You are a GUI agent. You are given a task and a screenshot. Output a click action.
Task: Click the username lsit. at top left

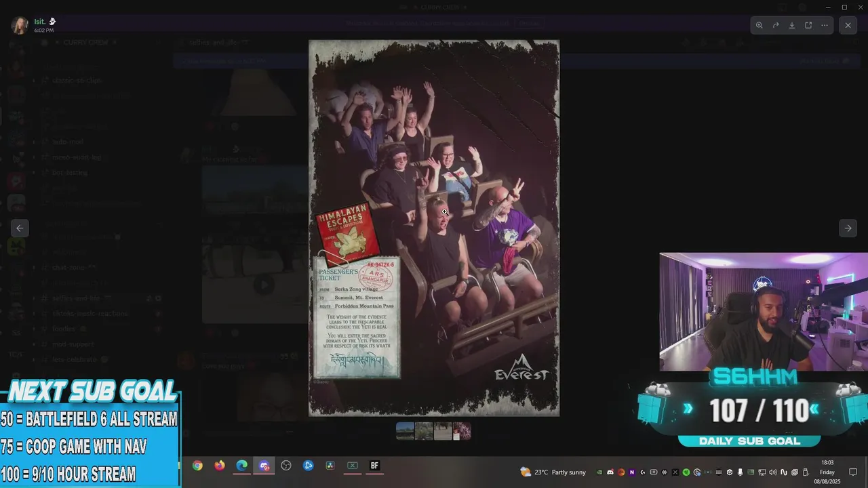40,22
